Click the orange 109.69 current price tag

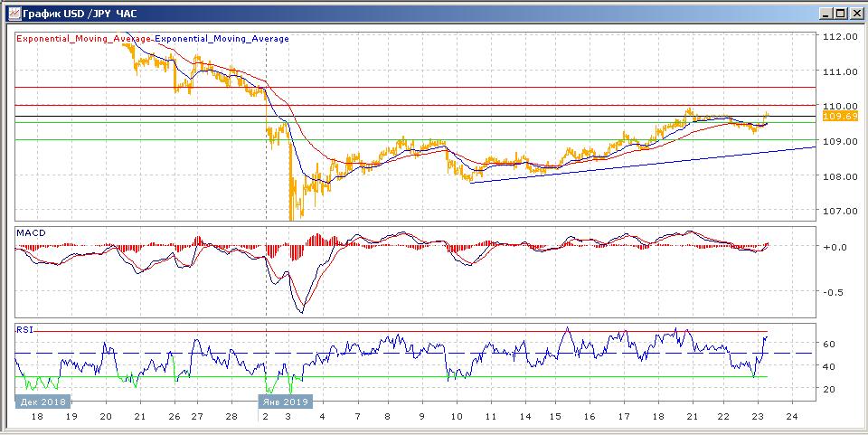coord(840,116)
